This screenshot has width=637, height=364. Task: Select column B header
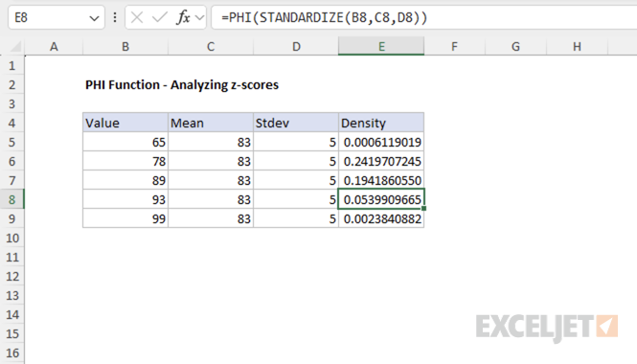tap(125, 47)
